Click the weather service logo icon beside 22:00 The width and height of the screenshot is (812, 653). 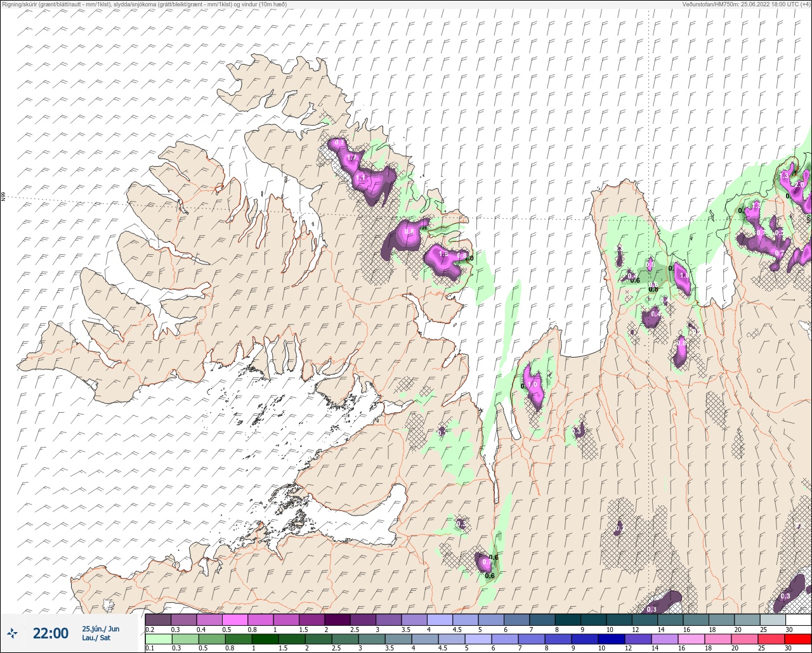coord(12,633)
